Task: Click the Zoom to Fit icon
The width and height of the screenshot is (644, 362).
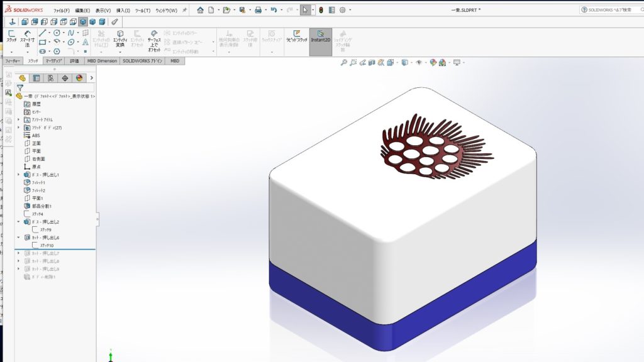Action: (x=344, y=62)
